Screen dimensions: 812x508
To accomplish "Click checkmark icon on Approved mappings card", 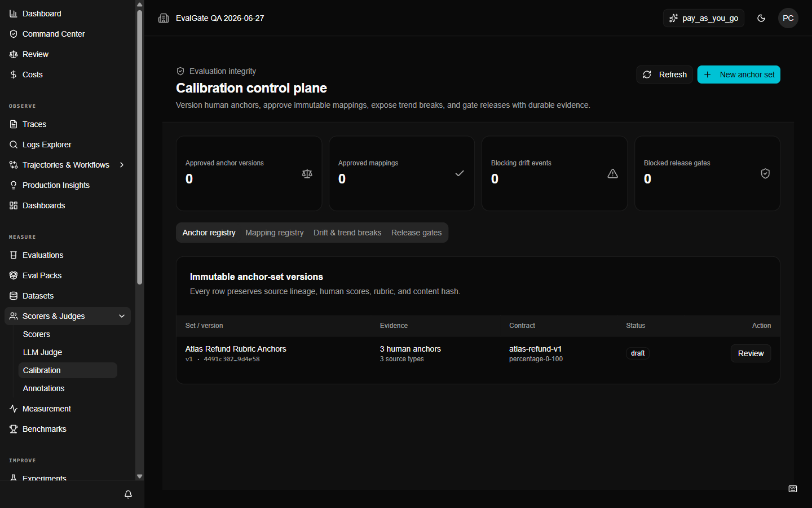I will coord(460,173).
